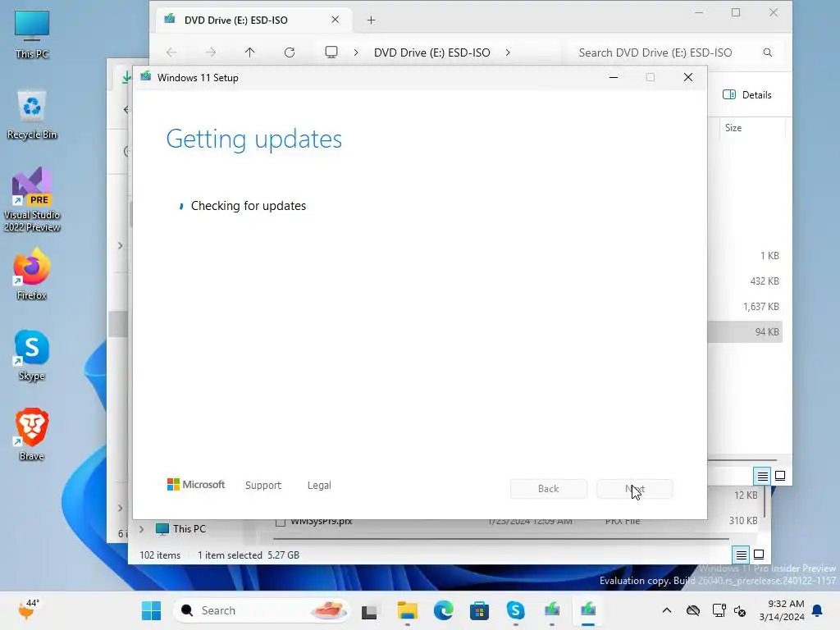The width and height of the screenshot is (840, 630).
Task: Open Task View from taskbar
Action: tap(369, 610)
